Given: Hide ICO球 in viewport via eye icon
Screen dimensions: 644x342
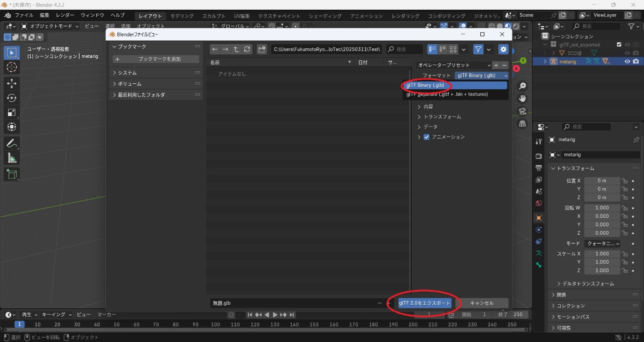Looking at the screenshot, I should point(627,53).
